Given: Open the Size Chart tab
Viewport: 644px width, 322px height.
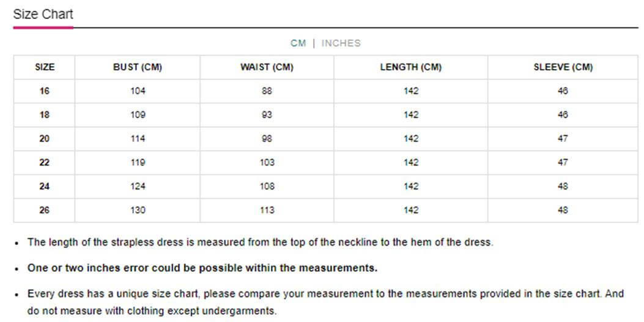Looking at the screenshot, I should pos(43,14).
